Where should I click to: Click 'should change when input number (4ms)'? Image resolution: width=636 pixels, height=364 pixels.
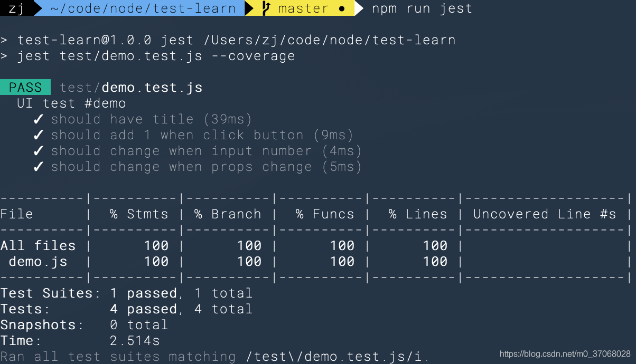coord(207,151)
